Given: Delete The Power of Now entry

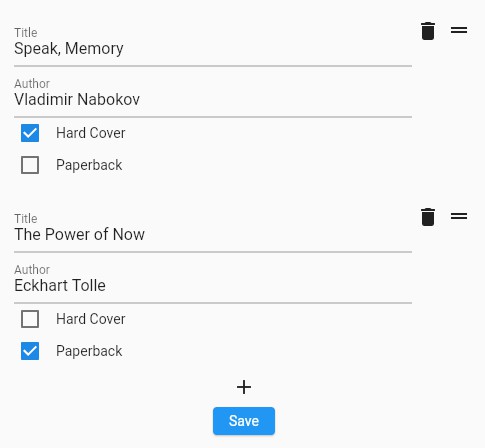Looking at the screenshot, I should pos(428,217).
